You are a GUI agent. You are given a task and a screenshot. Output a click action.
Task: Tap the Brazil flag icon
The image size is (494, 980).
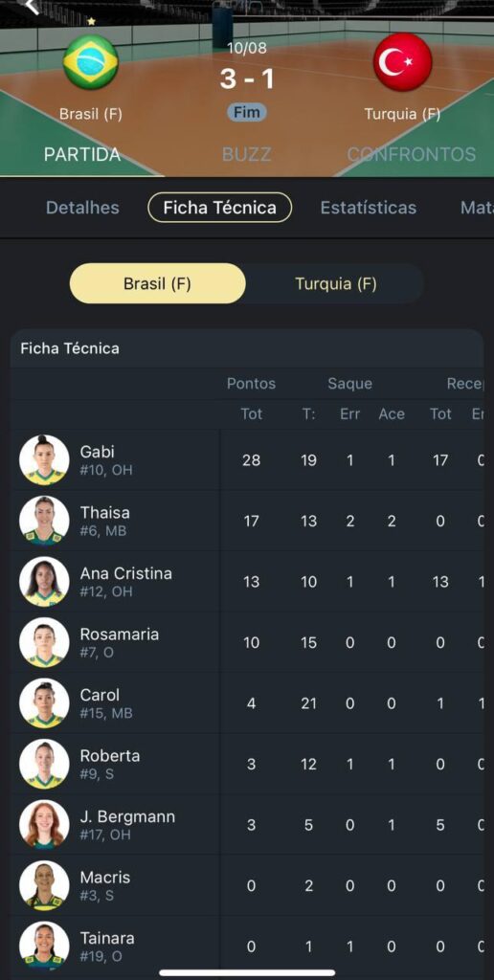[x=91, y=62]
